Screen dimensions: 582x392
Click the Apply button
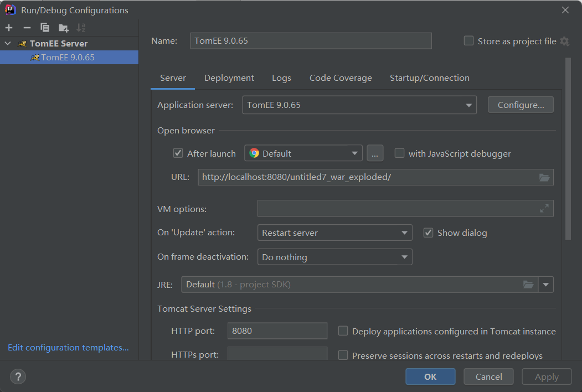point(547,377)
